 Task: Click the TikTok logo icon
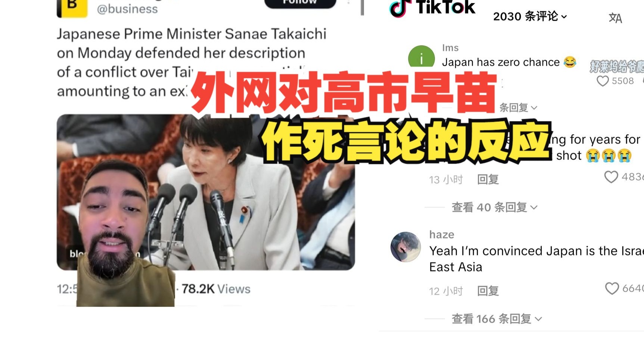click(x=398, y=9)
